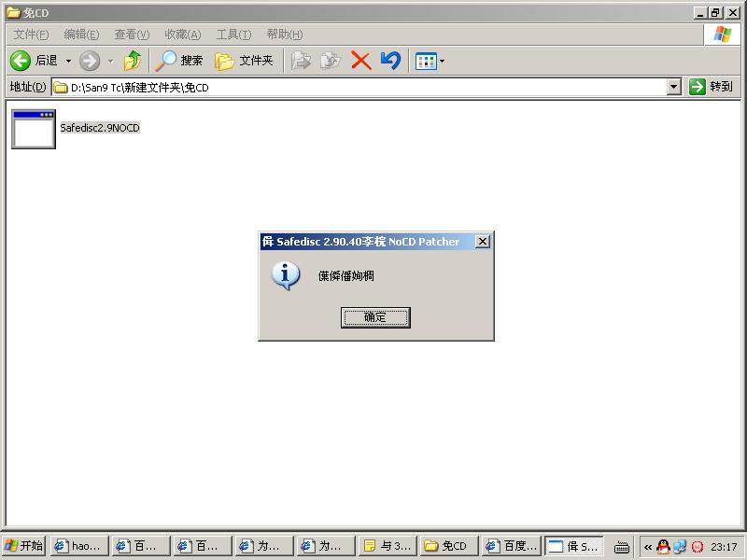
Task: Click the red circular tray icon
Action: point(697,547)
